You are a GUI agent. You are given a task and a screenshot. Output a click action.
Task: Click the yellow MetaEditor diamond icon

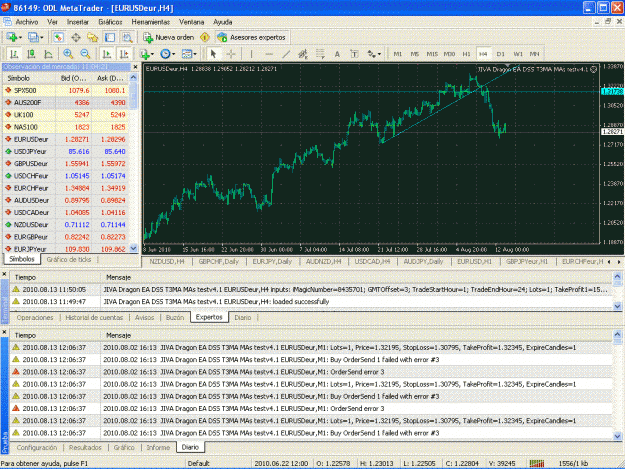[x=205, y=37]
